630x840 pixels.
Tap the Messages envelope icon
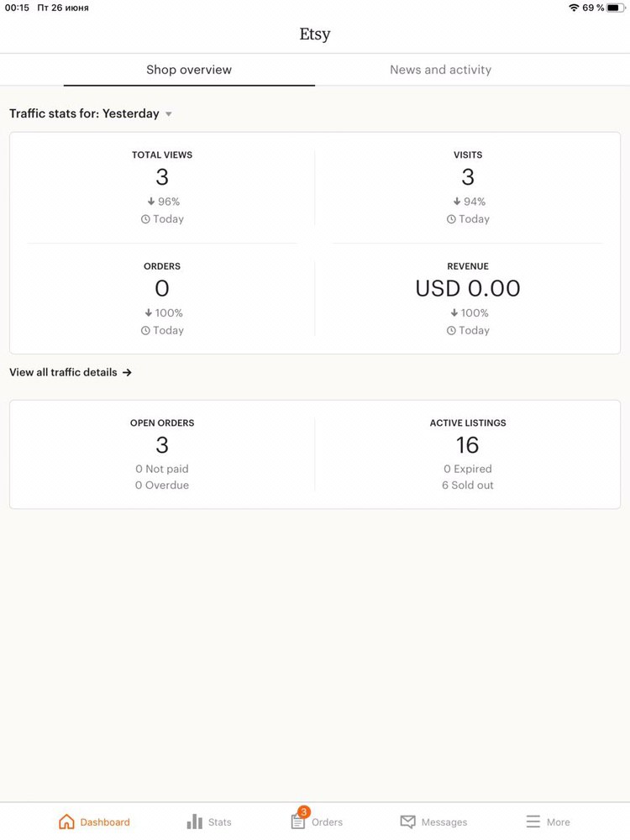pyautogui.click(x=407, y=822)
